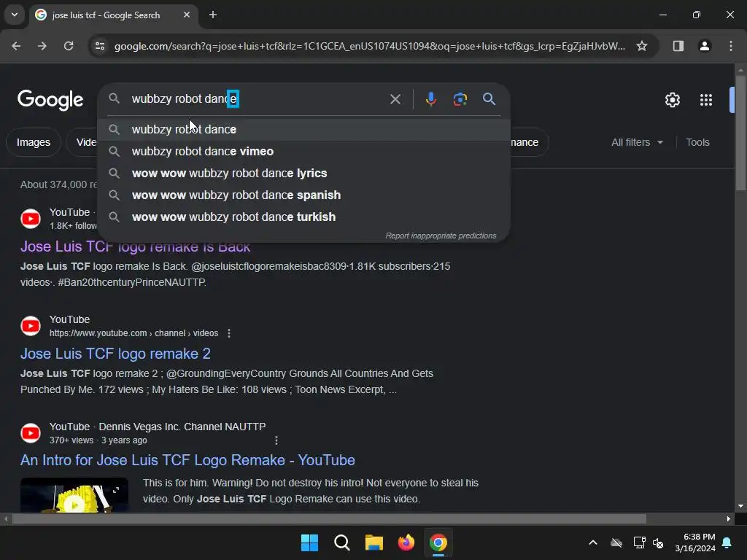Launch Firefox from the taskbar
Image resolution: width=747 pixels, height=560 pixels.
[406, 542]
